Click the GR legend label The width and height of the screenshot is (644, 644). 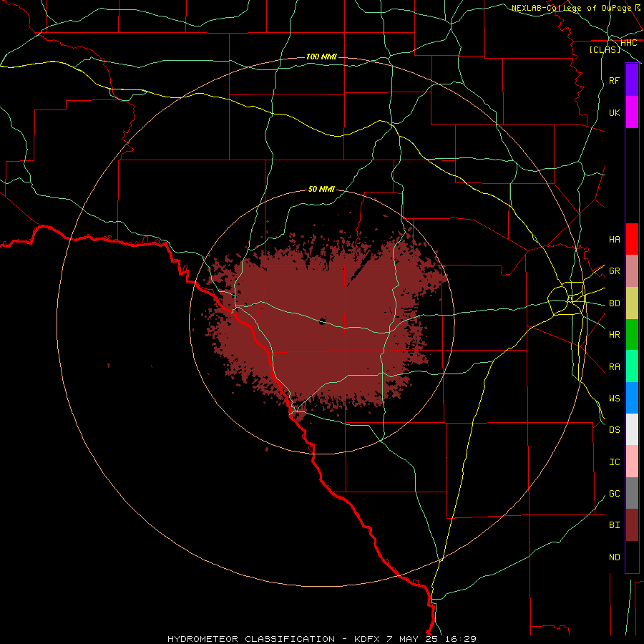[614, 271]
